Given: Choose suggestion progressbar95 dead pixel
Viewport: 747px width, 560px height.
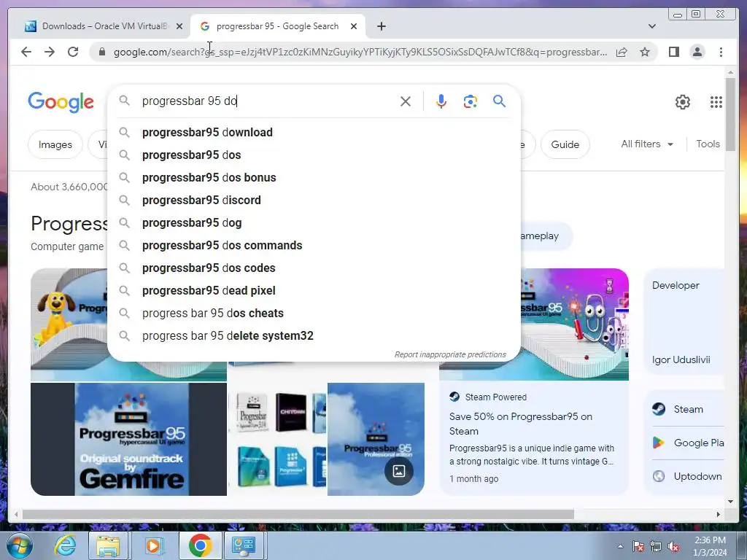Looking at the screenshot, I should tap(314, 290).
